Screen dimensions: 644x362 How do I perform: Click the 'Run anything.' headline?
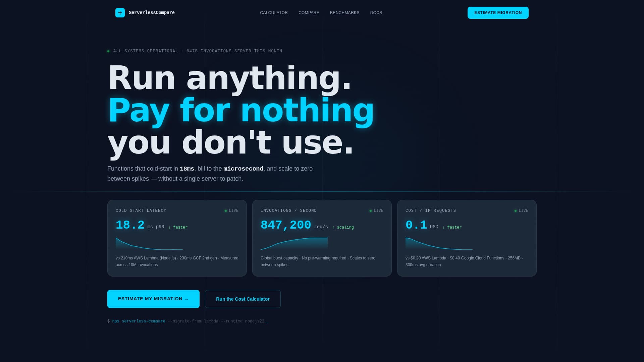click(229, 78)
